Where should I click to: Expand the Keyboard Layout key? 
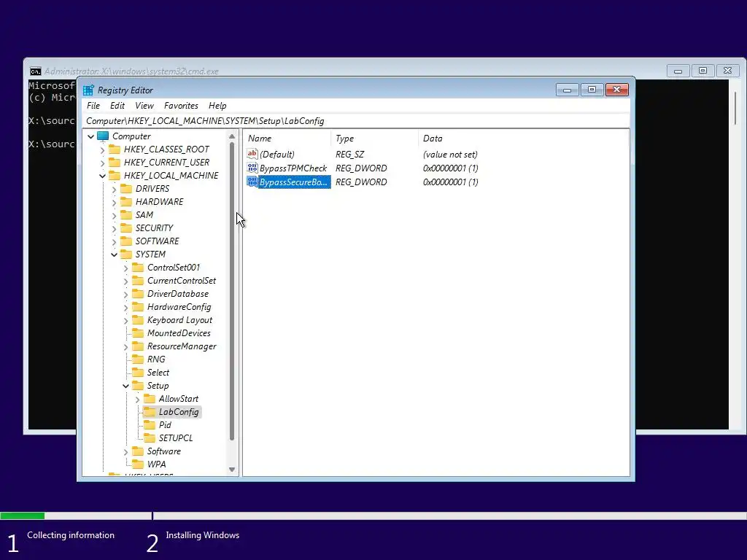[x=125, y=321]
